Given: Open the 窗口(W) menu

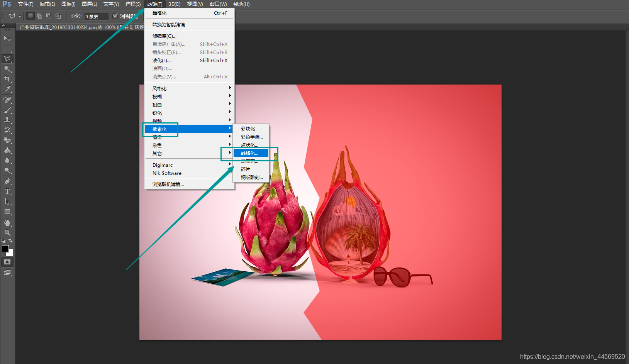Looking at the screenshot, I should 218,4.
